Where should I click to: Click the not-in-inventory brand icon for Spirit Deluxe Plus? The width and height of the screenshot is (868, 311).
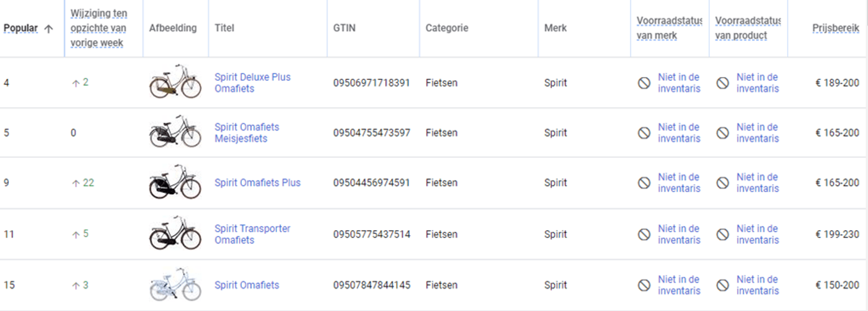click(x=644, y=83)
